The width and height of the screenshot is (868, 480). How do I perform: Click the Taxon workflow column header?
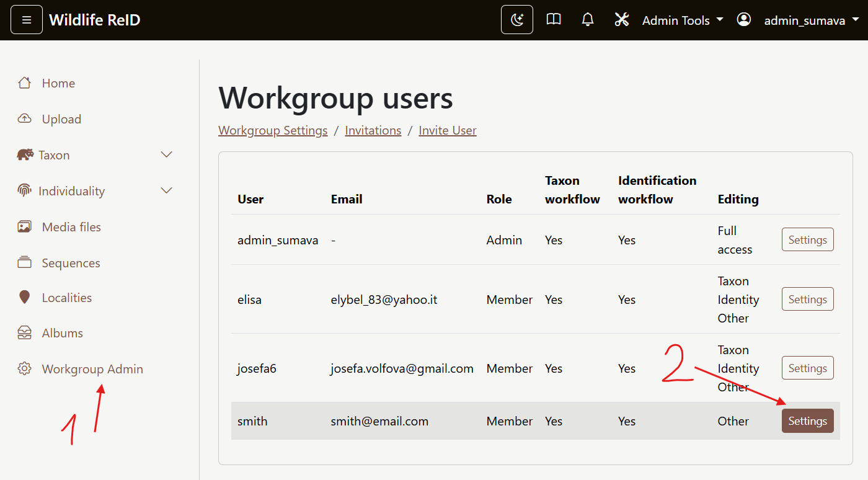pyautogui.click(x=572, y=190)
